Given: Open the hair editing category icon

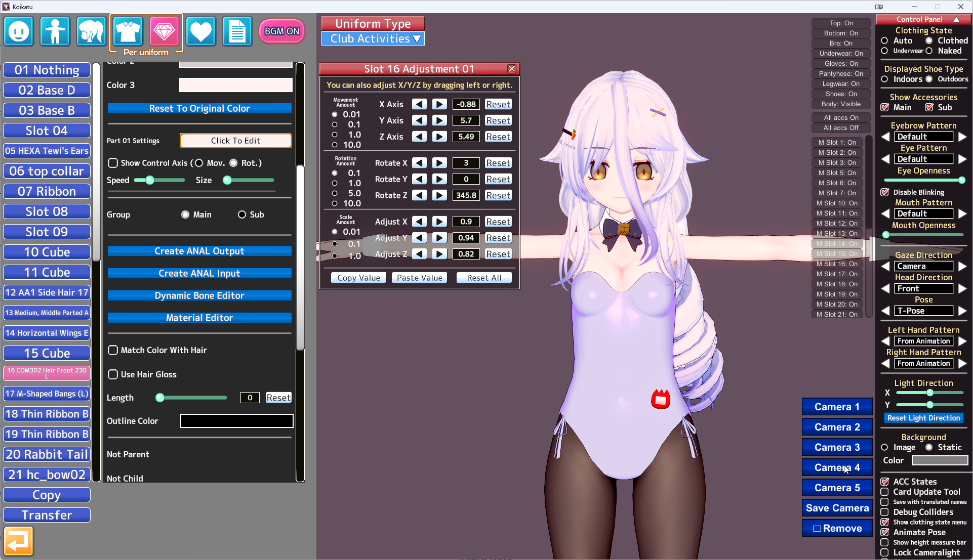Looking at the screenshot, I should click(x=91, y=31).
